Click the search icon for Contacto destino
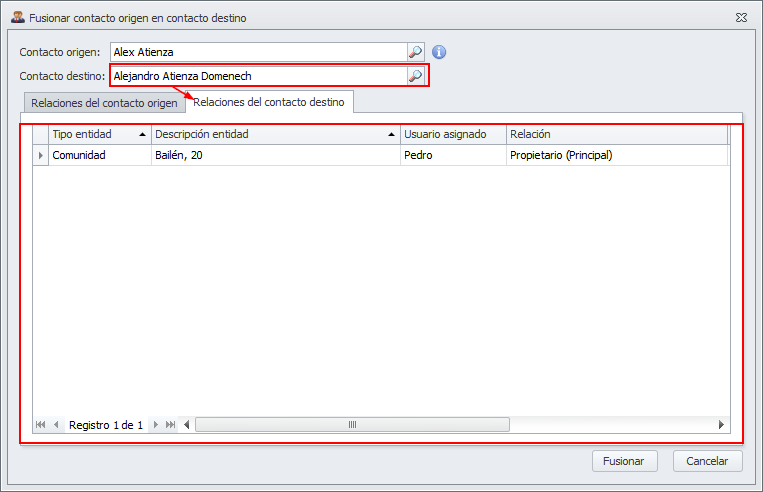Viewport: 763px width, 492px height. point(416,76)
